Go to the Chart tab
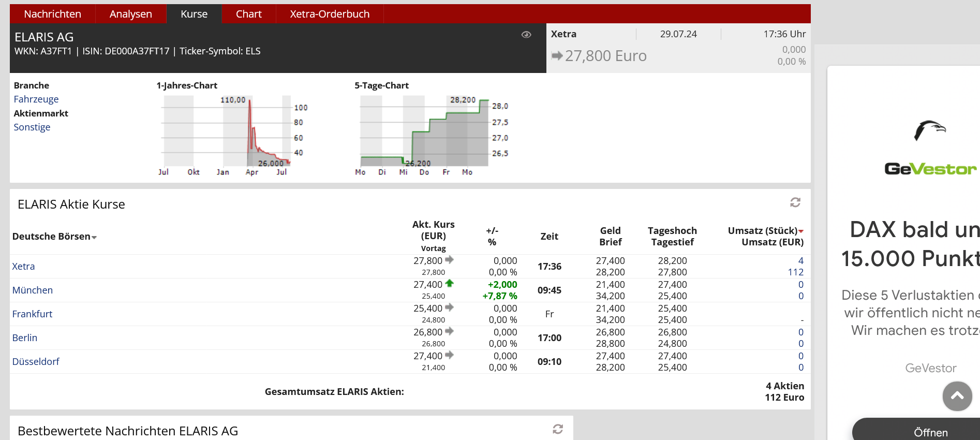Screen dimensions: 980x440 pos(248,14)
